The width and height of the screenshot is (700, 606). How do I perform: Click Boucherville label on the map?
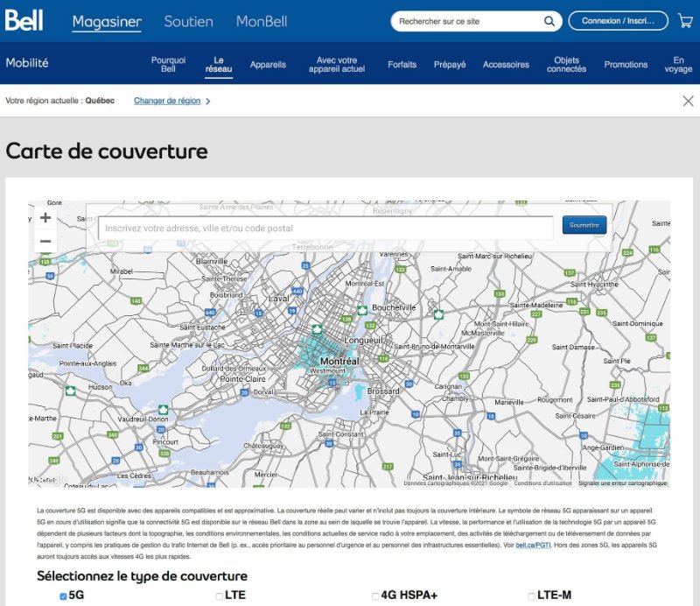(x=393, y=307)
